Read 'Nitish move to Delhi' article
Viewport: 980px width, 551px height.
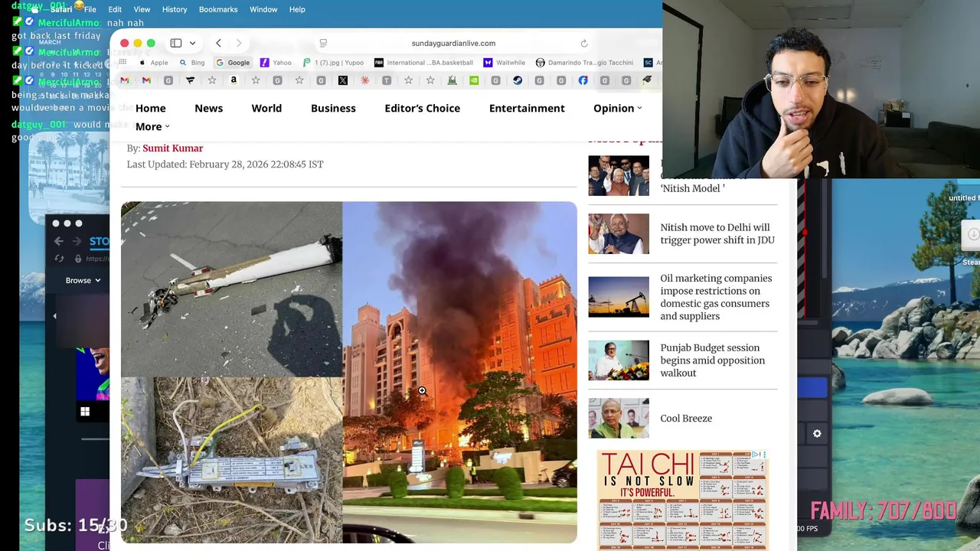coord(717,233)
